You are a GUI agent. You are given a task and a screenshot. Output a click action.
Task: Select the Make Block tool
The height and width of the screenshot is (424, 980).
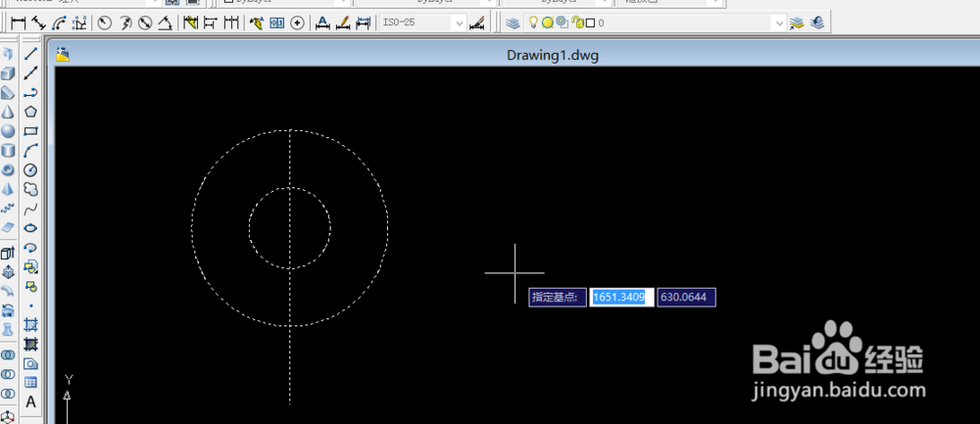click(x=30, y=286)
